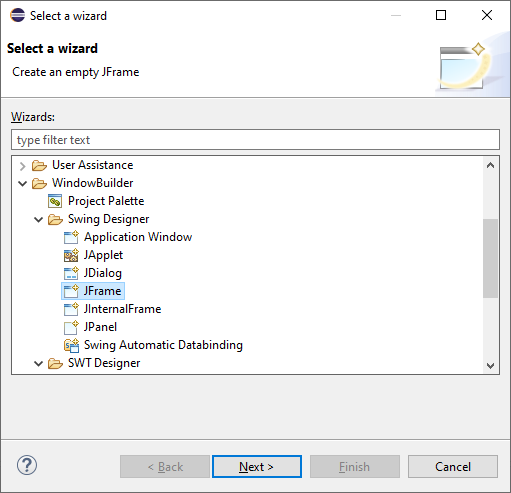The image size is (511, 493).
Task: Click the WindowBuilder folder icon
Action: pos(39,183)
